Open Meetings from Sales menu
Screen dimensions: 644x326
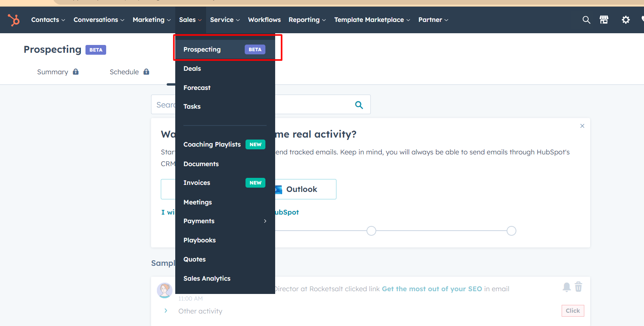tap(225, 202)
